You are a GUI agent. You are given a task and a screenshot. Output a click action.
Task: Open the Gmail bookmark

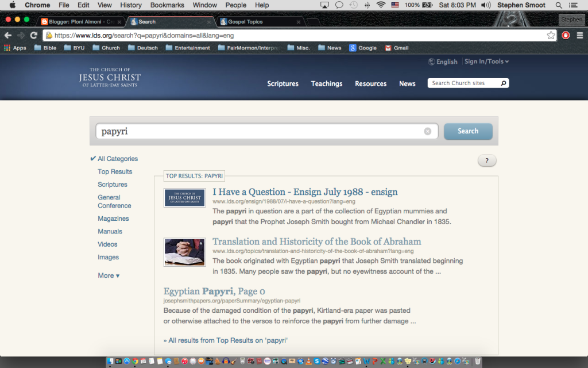pos(397,48)
